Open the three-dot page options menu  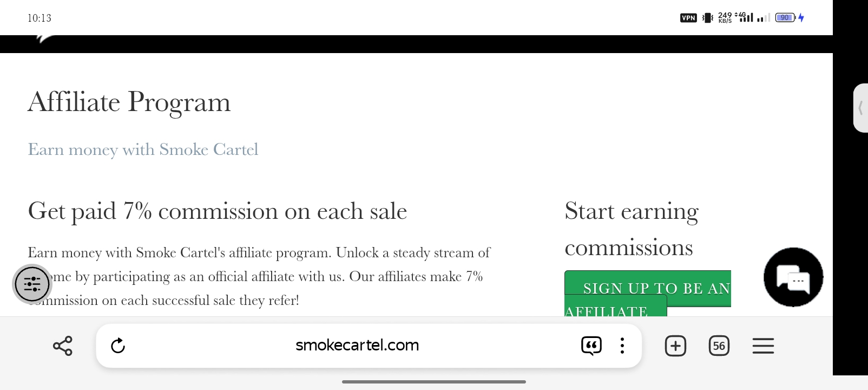[622, 346]
